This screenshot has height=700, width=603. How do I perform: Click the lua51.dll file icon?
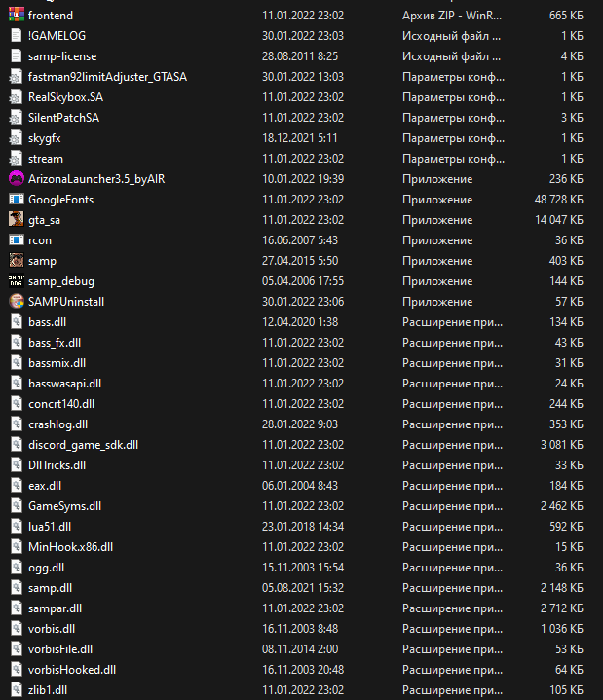17,527
